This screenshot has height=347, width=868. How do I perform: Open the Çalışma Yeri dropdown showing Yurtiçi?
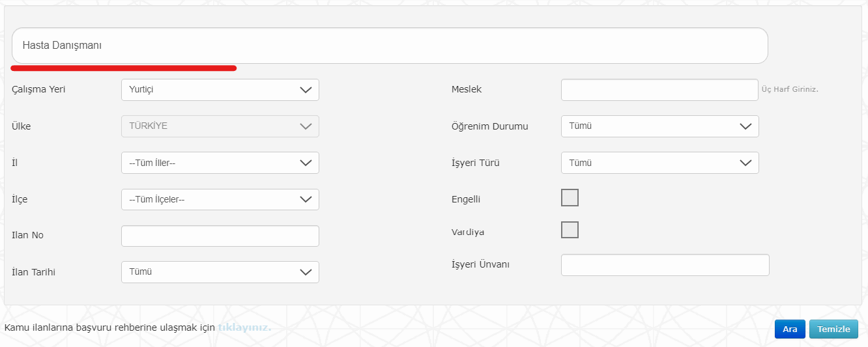(x=220, y=90)
